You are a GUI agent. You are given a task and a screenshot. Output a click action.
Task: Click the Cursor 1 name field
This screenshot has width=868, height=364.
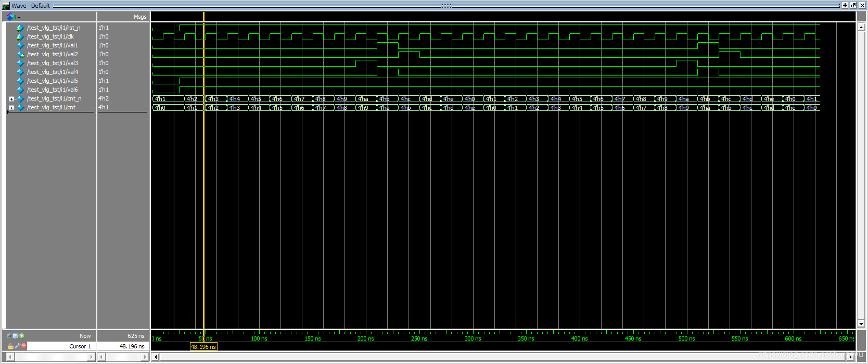click(61, 346)
